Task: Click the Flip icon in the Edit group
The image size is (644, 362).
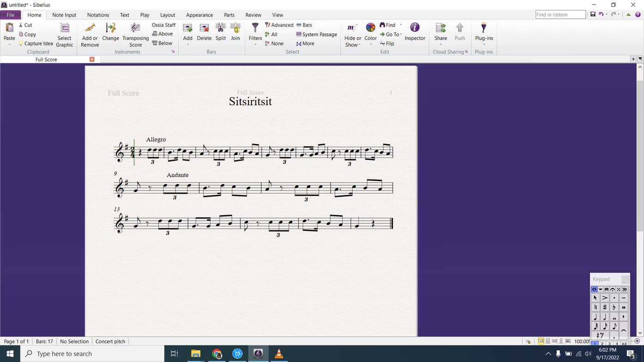Action: tap(388, 43)
